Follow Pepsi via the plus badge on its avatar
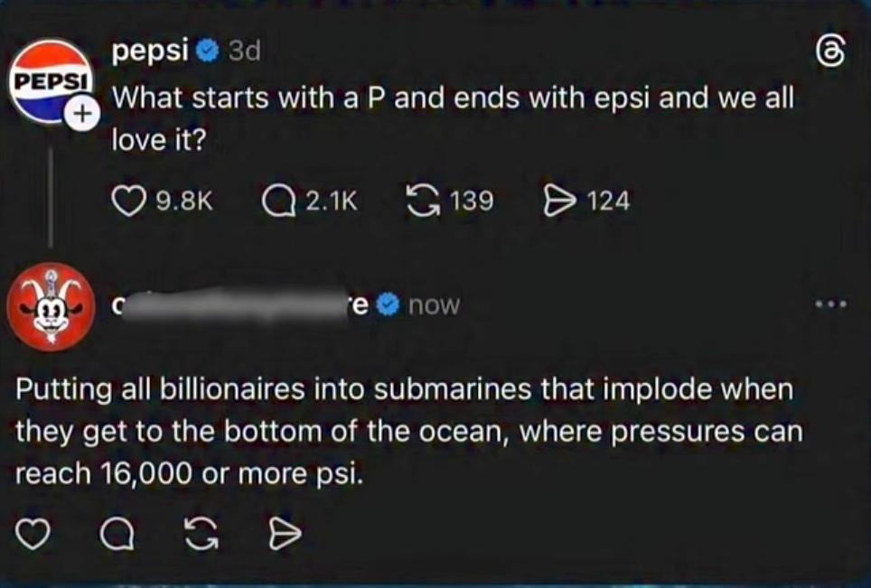This screenshot has height=588, width=871. point(82,113)
